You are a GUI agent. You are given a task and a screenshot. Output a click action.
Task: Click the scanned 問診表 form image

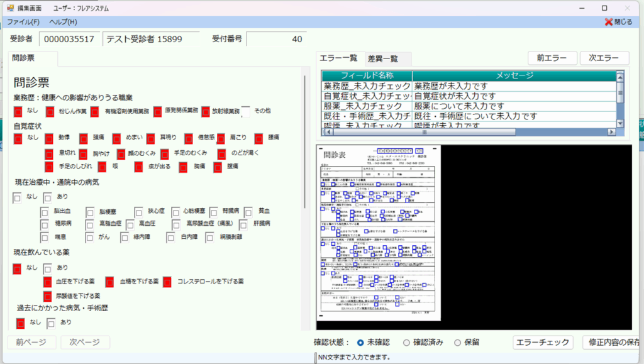[378, 236]
